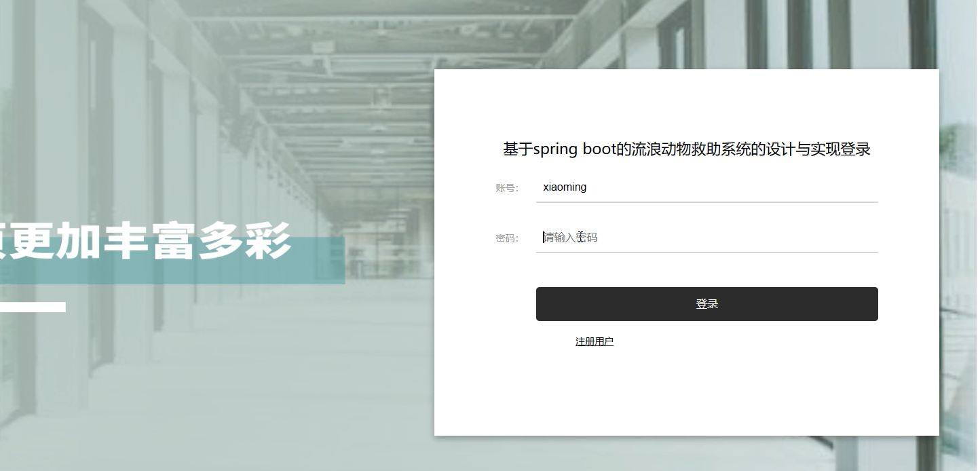980x471 pixels.
Task: Click the 请输入密码 placeholder text
Action: click(x=571, y=238)
